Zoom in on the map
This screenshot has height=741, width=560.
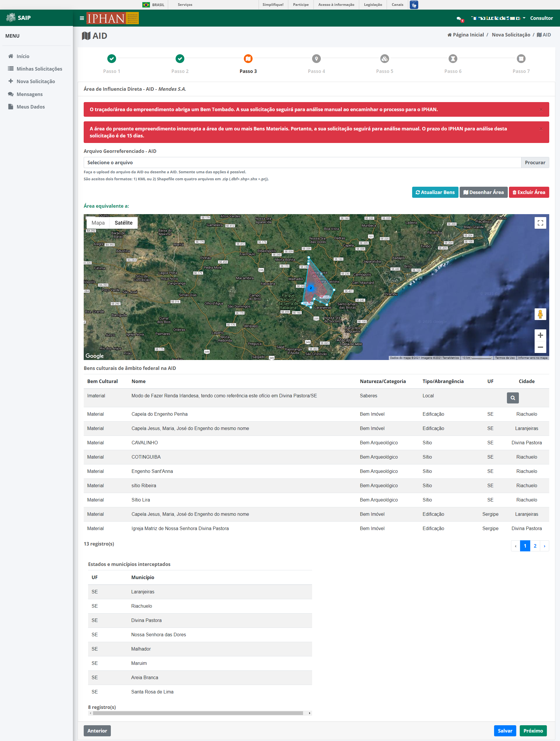click(x=540, y=335)
